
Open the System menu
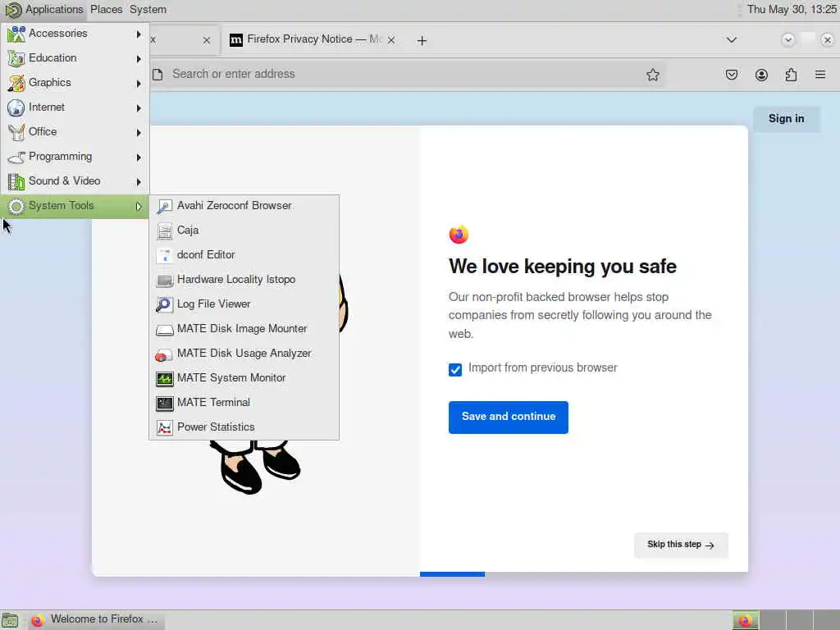click(148, 10)
